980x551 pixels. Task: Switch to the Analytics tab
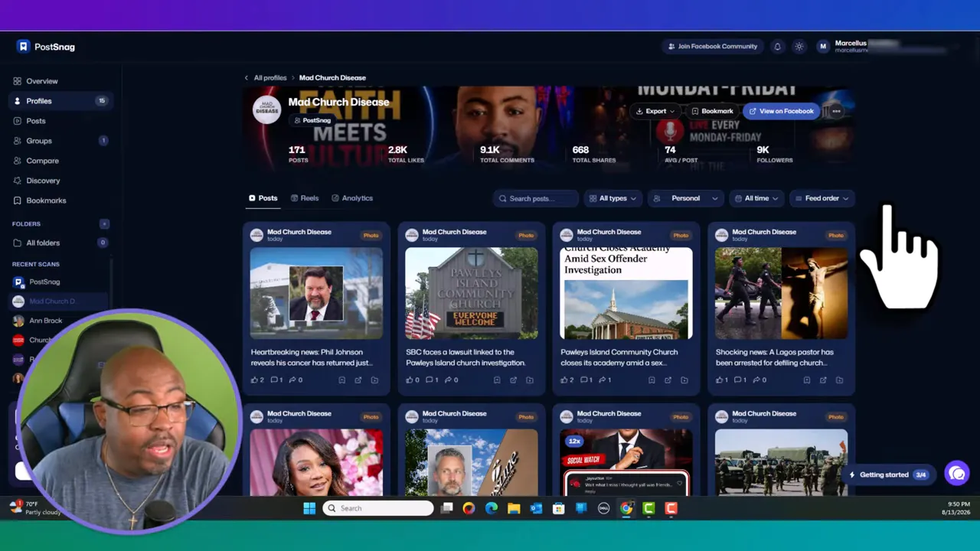point(352,198)
